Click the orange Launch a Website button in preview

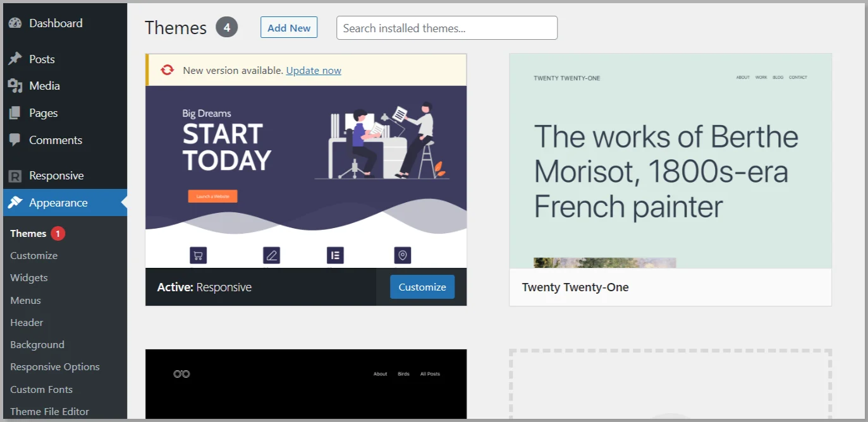[x=212, y=196]
